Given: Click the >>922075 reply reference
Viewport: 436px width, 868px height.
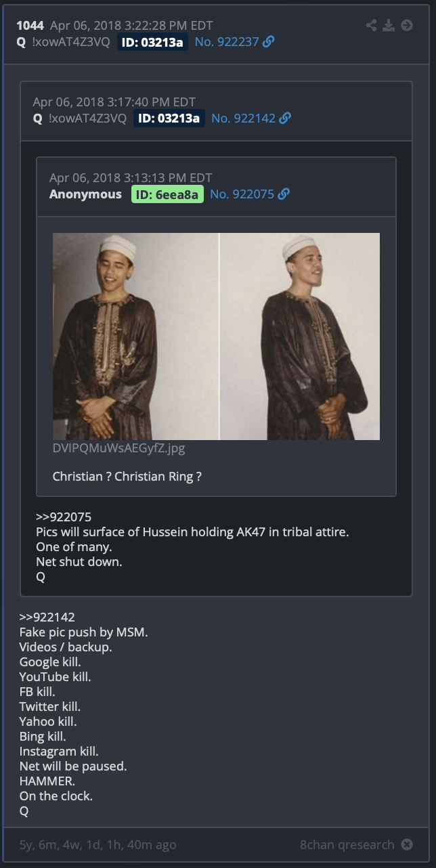Looking at the screenshot, I should [x=64, y=517].
